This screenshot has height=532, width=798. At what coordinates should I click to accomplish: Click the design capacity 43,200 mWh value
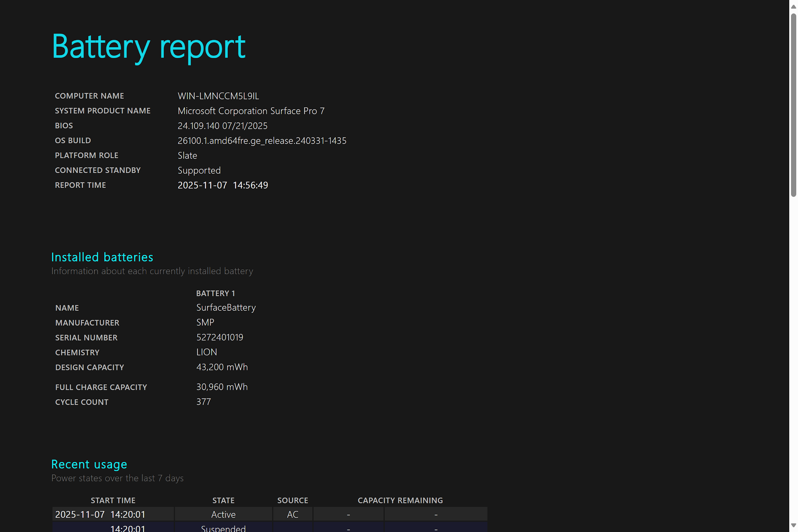[222, 367]
